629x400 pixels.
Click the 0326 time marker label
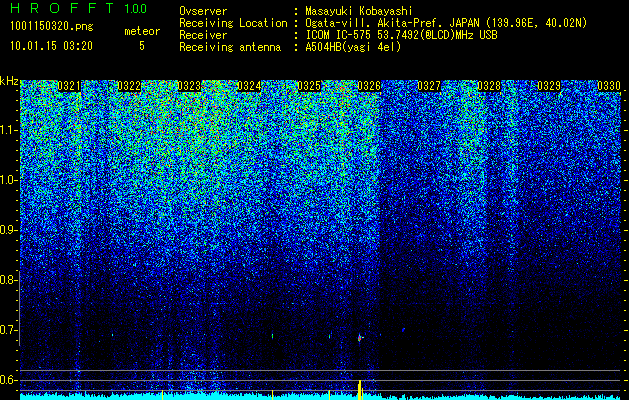coord(369,86)
